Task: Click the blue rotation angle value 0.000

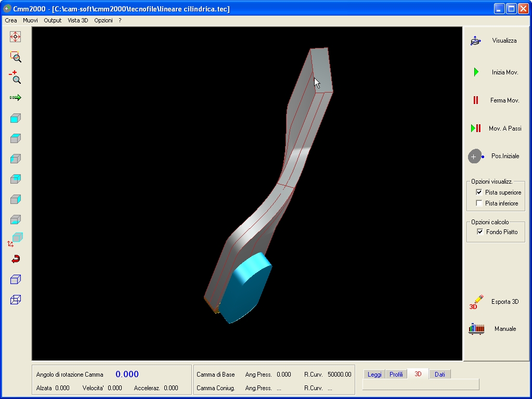Action: pos(127,374)
